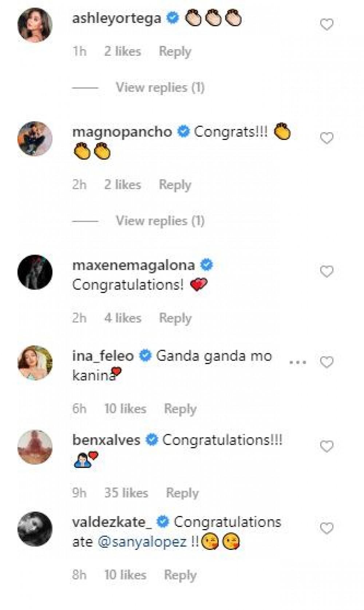This screenshot has width=364, height=610.
Task: Open more options on ina_feleo's comment
Action: click(297, 363)
